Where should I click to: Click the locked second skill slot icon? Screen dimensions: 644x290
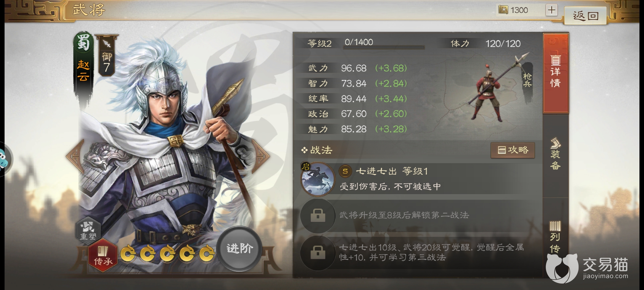point(318,215)
